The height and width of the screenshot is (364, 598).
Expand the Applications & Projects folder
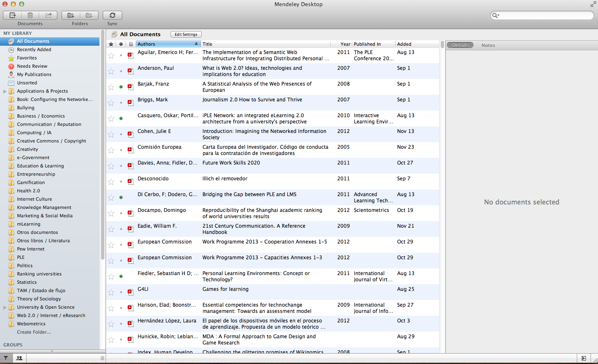[5, 91]
